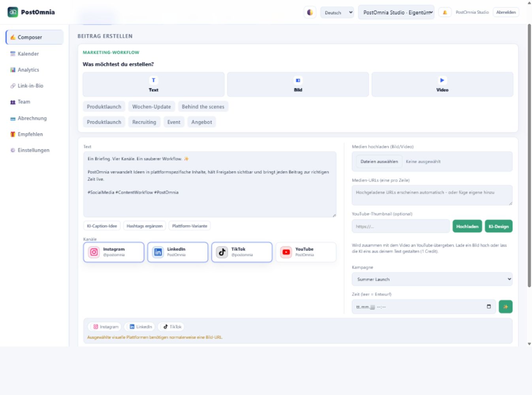Open the Team people icon in the sidebar

(x=13, y=102)
